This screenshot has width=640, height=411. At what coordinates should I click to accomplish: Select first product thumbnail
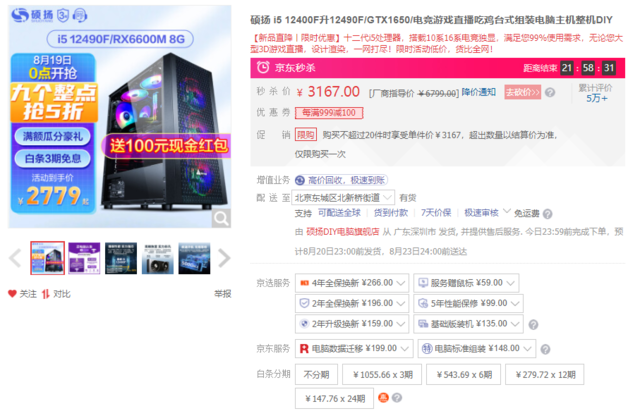pyautogui.click(x=47, y=258)
